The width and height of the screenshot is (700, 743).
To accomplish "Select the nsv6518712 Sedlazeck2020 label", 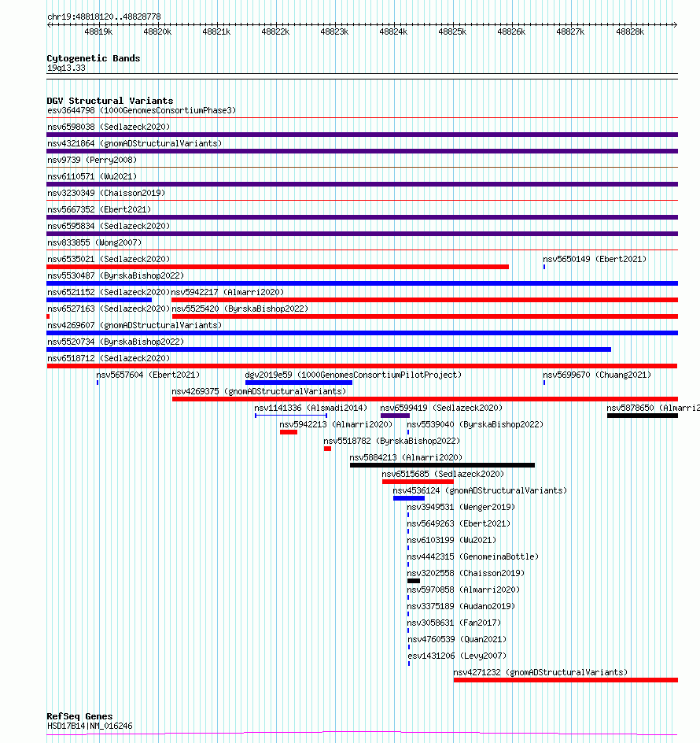I will coord(109,359).
